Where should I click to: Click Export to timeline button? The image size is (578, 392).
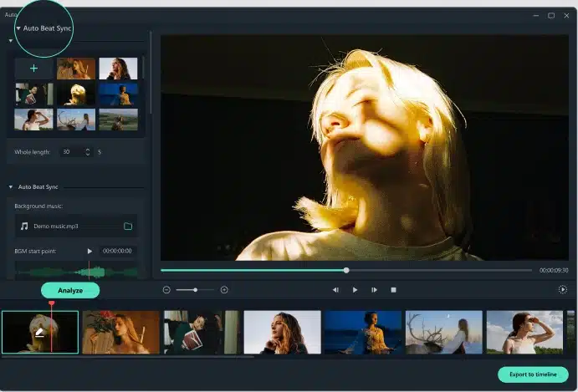pyautogui.click(x=533, y=374)
